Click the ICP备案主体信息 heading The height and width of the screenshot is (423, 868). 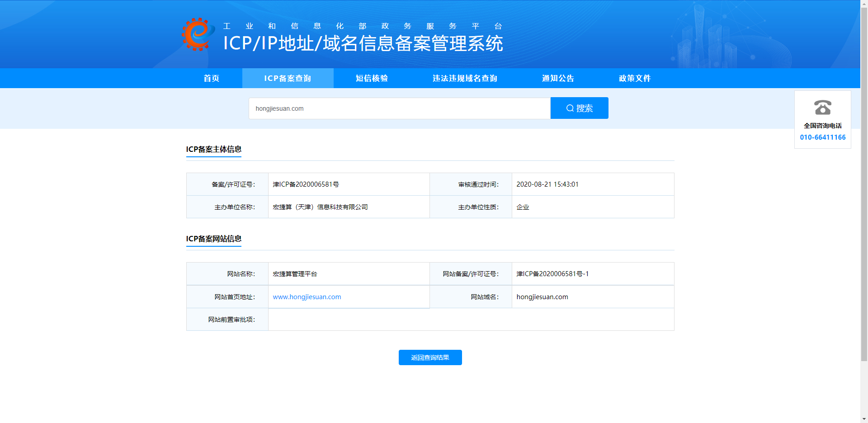pos(214,149)
